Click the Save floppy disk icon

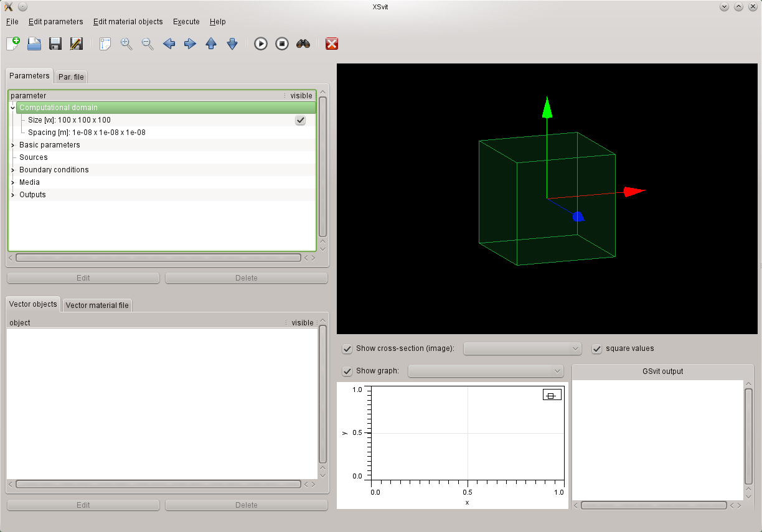coord(55,44)
